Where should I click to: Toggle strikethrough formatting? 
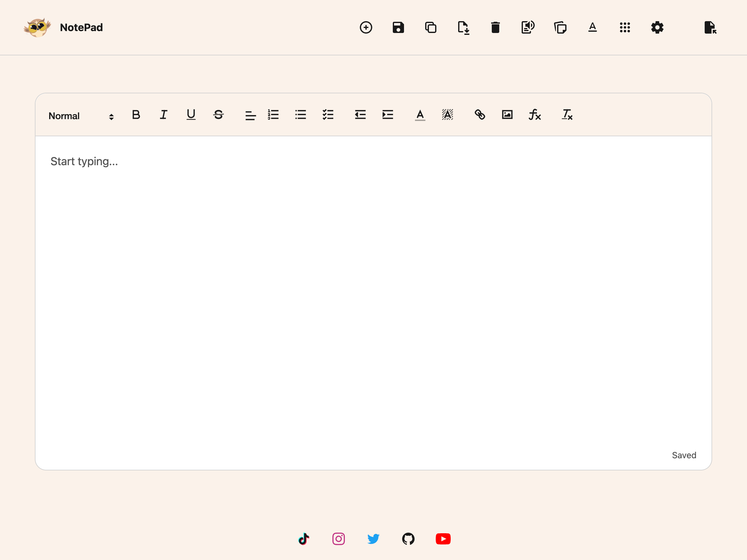click(x=218, y=115)
